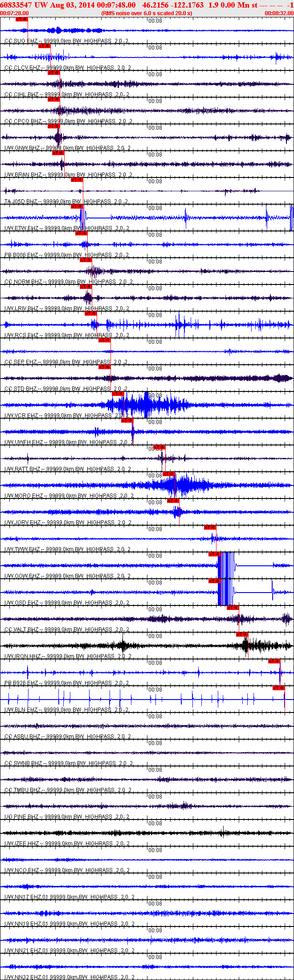Viewport: 294px width, 980px height.
Task: Click the red pick flag on PB B926 trace
Action: 274,661
